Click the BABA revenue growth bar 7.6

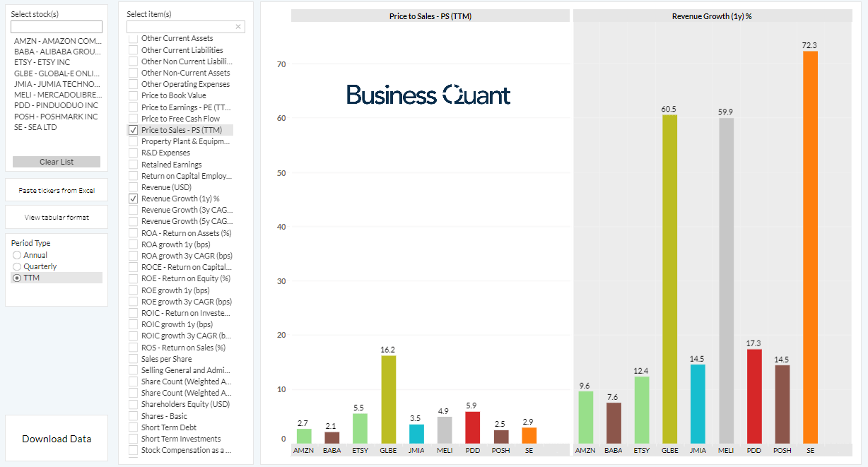614,423
